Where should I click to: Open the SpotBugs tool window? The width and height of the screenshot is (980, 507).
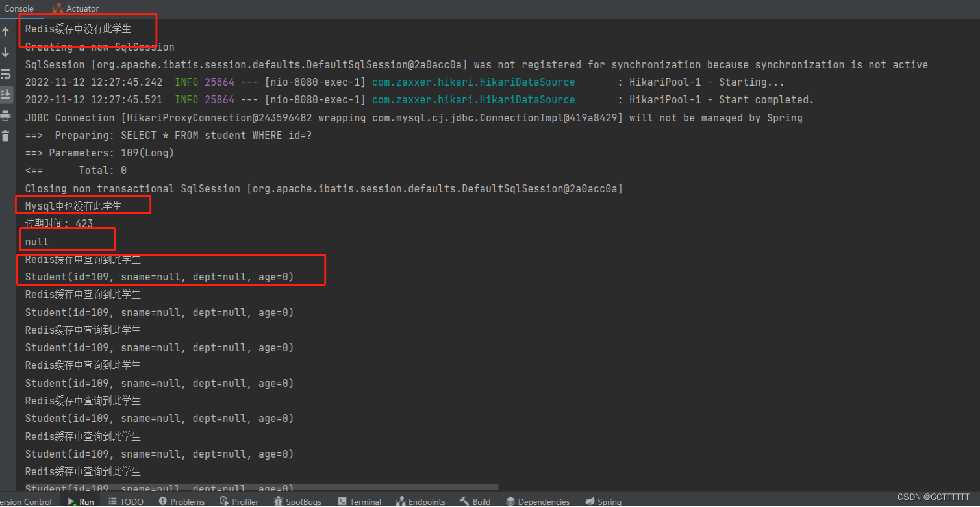297,502
